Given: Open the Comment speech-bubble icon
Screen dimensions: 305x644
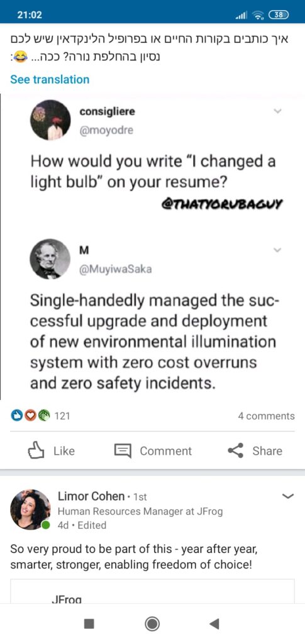Looking at the screenshot, I should [x=123, y=451].
